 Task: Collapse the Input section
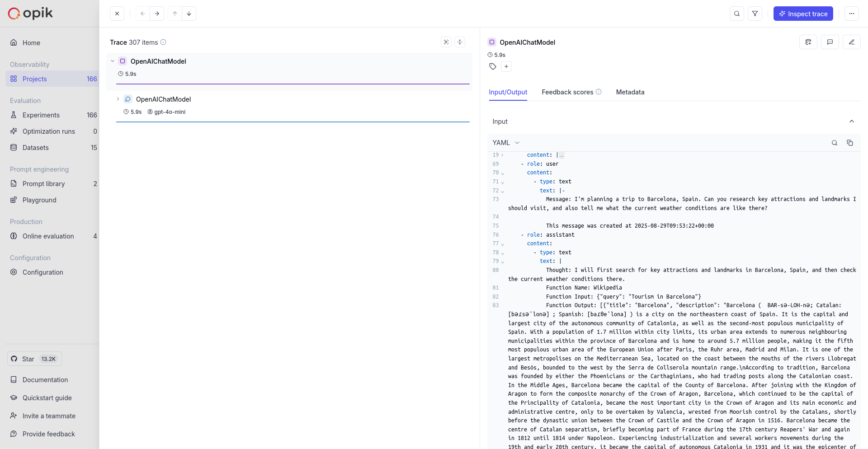[852, 121]
